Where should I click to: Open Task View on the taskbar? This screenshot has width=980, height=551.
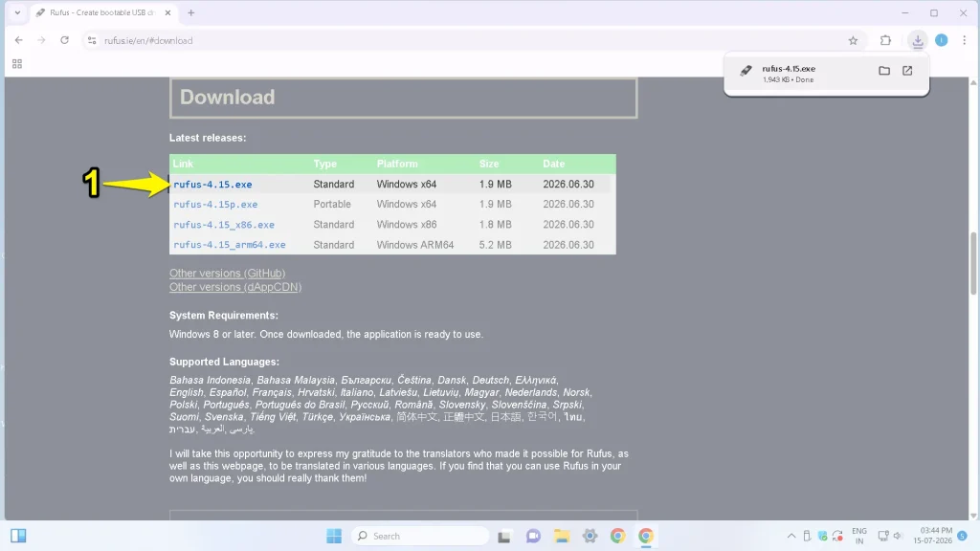[504, 536]
